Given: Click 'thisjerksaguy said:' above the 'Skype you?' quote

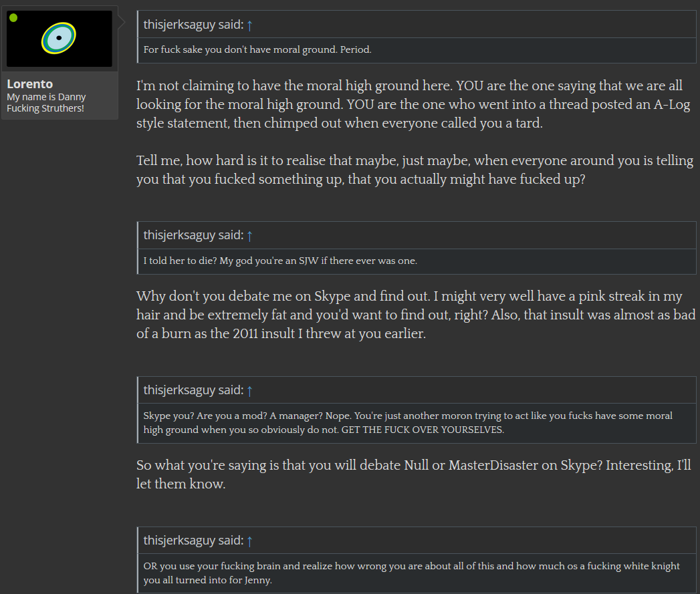Looking at the screenshot, I should pyautogui.click(x=193, y=390).
